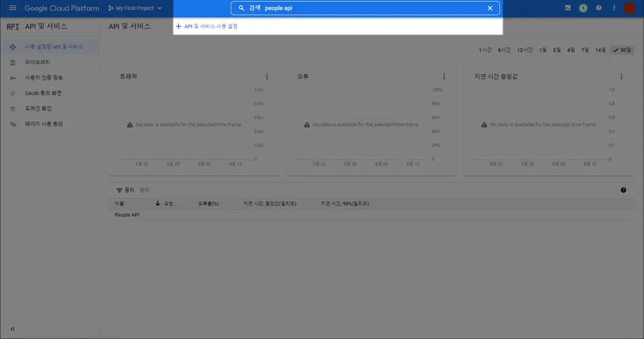Click the page usage agreement settings icon
This screenshot has width=644, height=339.
[x=13, y=124]
